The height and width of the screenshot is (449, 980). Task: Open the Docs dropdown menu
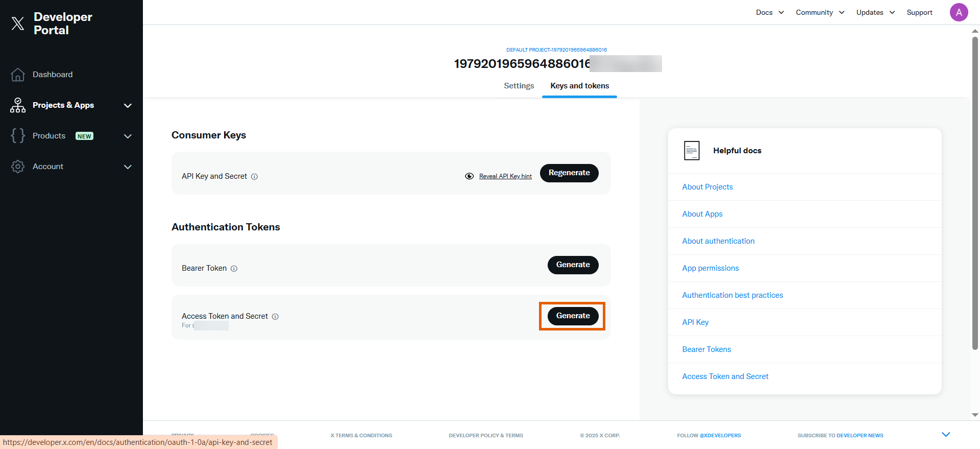point(770,12)
